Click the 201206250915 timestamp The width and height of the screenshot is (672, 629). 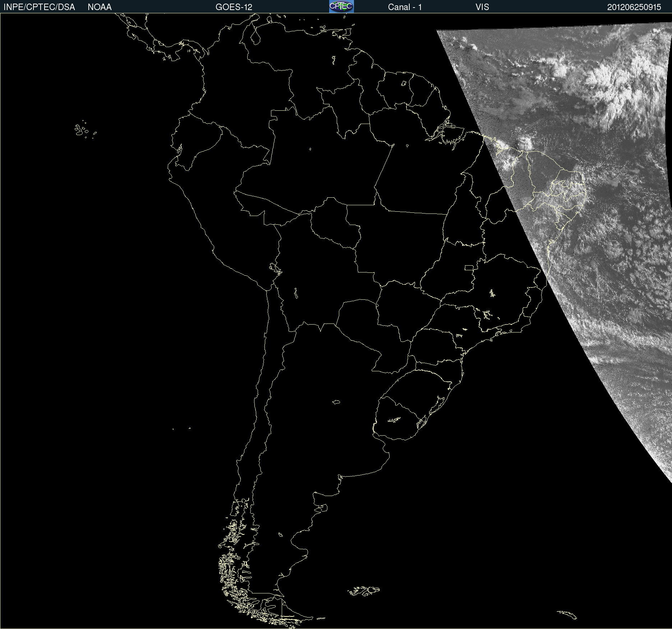click(x=634, y=7)
